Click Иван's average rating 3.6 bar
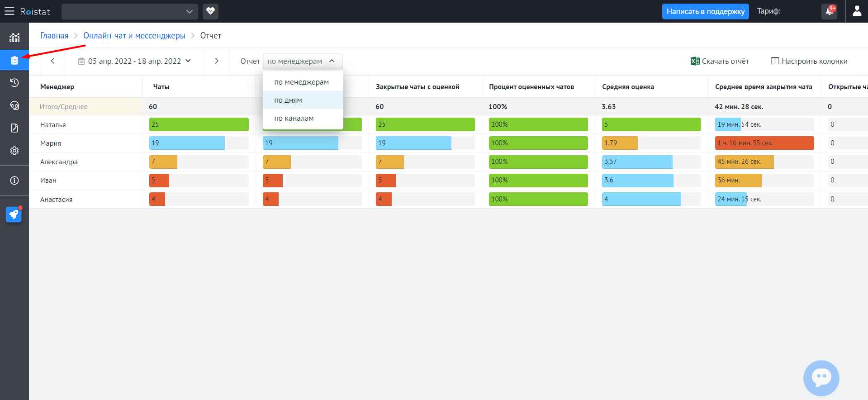The width and height of the screenshot is (868, 400). (x=637, y=180)
